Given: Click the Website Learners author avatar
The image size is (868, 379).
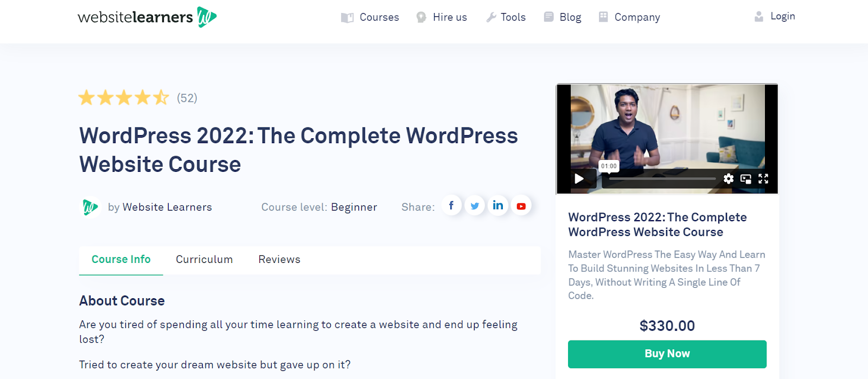Looking at the screenshot, I should (90, 207).
